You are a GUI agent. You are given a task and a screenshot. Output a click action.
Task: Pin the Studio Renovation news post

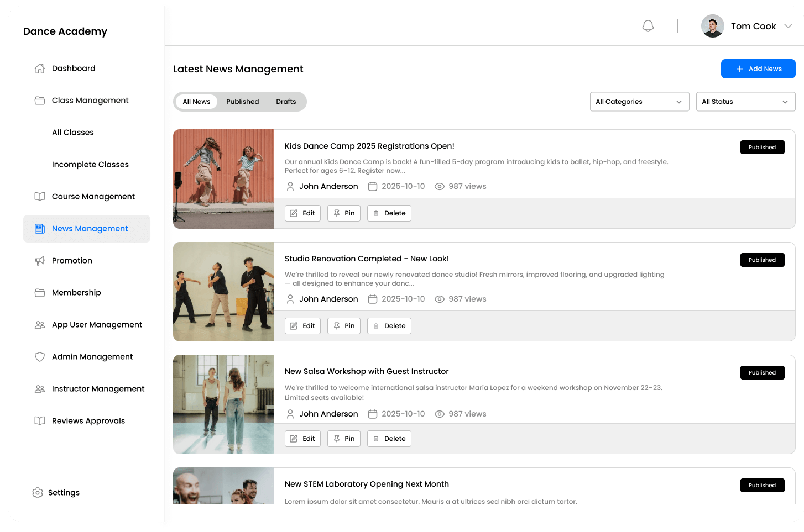click(343, 325)
